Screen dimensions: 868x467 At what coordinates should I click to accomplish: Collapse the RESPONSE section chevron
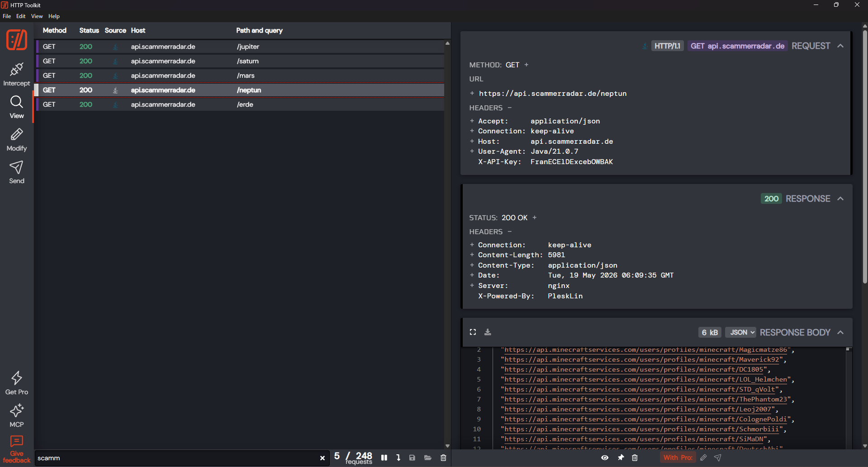tap(840, 198)
